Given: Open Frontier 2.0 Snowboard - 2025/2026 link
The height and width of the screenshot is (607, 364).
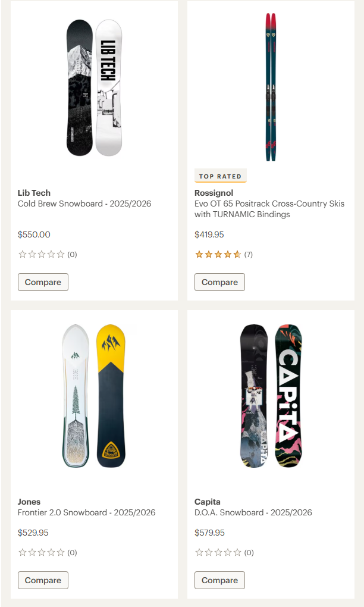Looking at the screenshot, I should coord(86,512).
